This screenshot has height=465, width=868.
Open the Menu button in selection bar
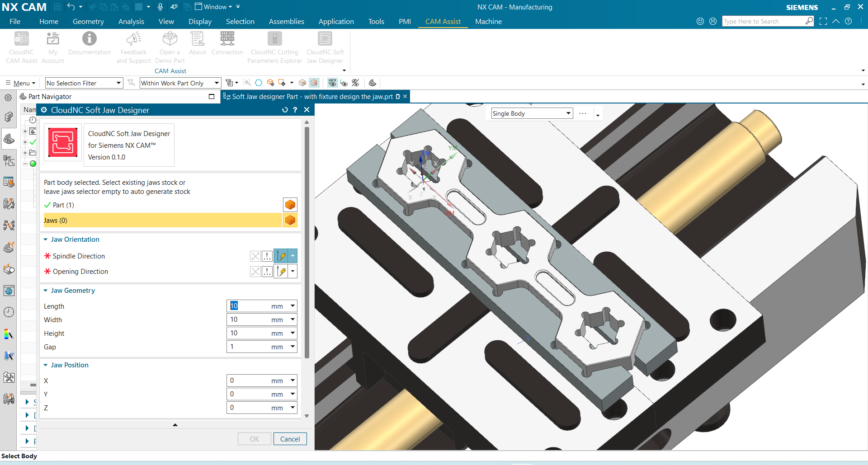[20, 83]
